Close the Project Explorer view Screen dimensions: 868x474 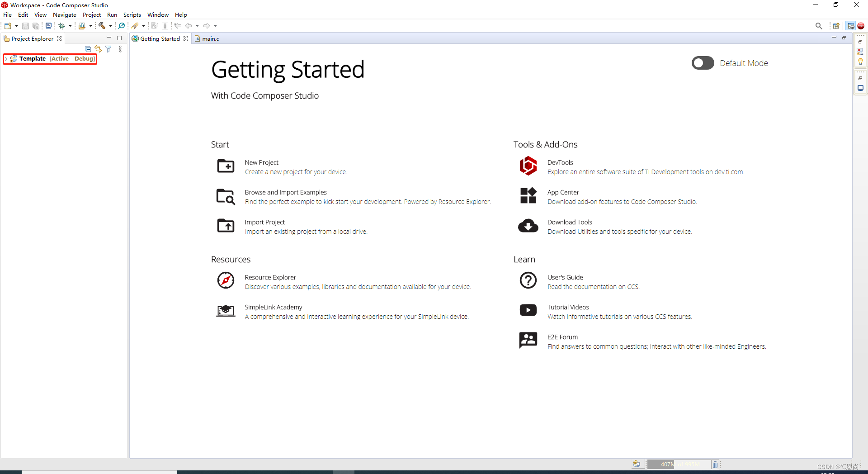pos(59,39)
